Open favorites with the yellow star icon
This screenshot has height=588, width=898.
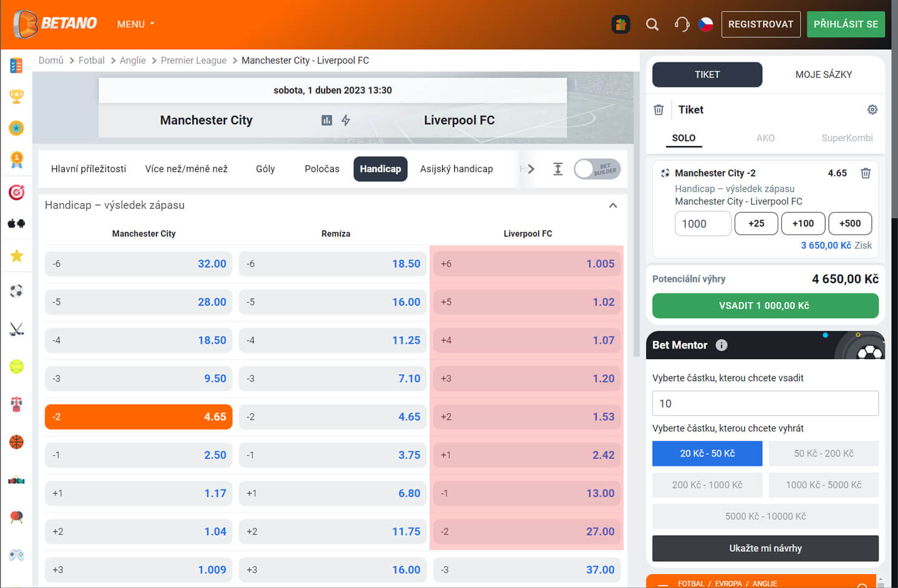[16, 256]
